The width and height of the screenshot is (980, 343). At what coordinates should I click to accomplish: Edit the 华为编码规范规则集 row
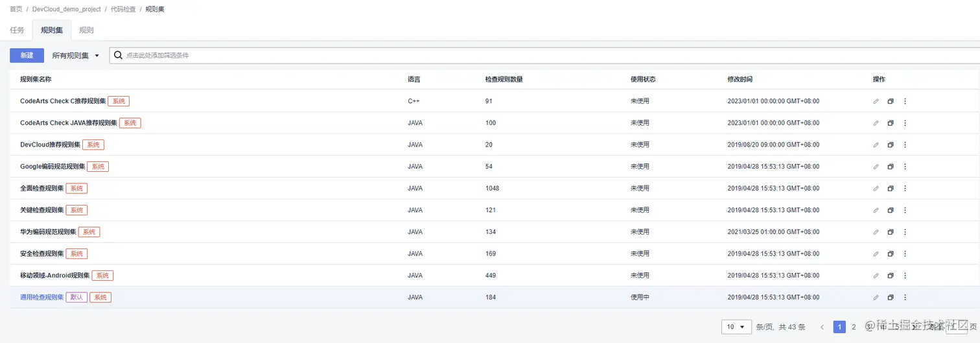(876, 232)
